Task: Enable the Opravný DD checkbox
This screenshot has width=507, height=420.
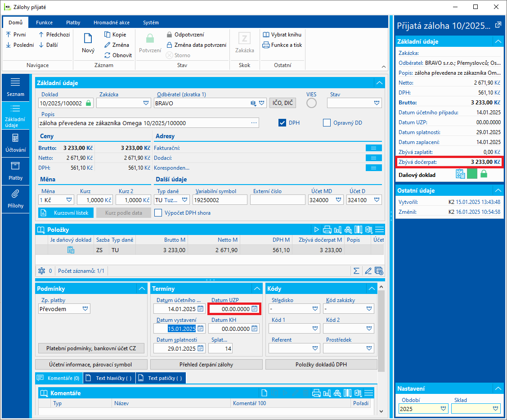Action: 327,123
